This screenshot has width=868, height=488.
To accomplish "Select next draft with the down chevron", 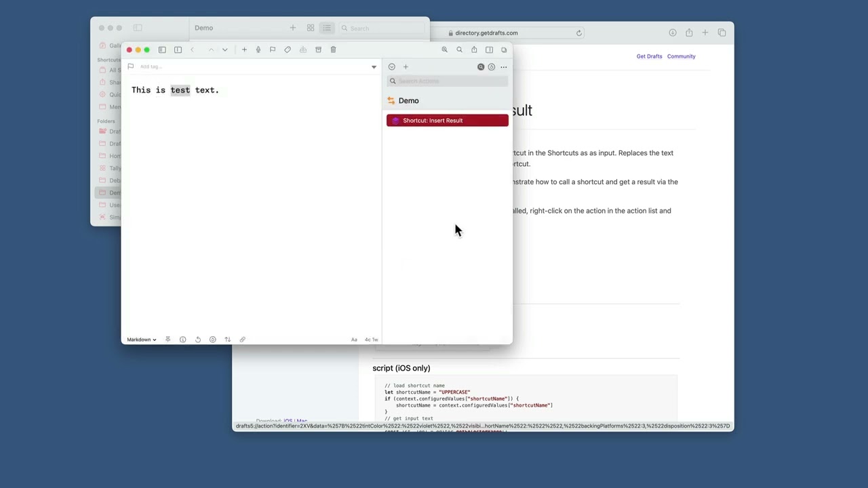I will tap(225, 49).
